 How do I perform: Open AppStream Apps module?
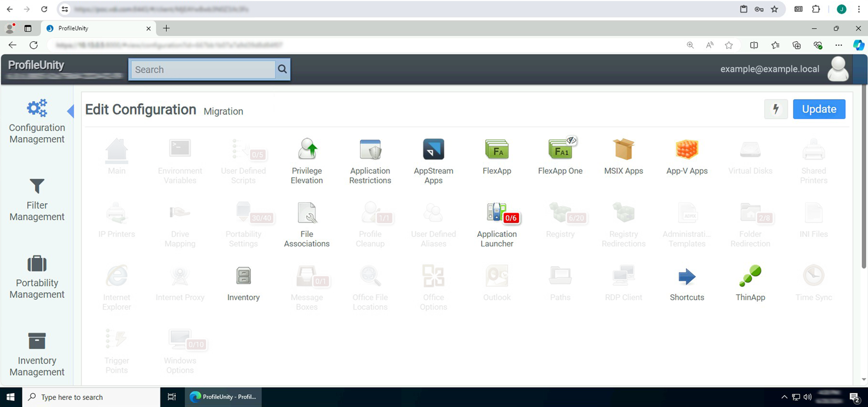click(434, 161)
